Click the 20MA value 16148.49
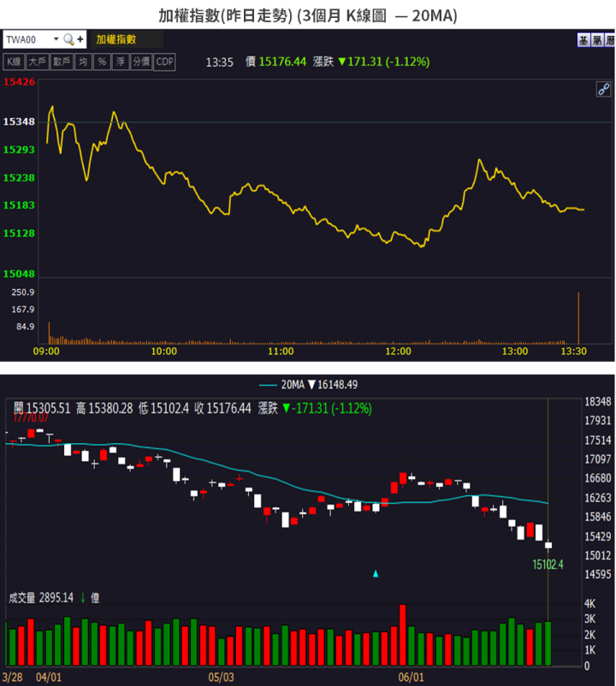Viewport: 616px width, 686px height. pos(337,385)
